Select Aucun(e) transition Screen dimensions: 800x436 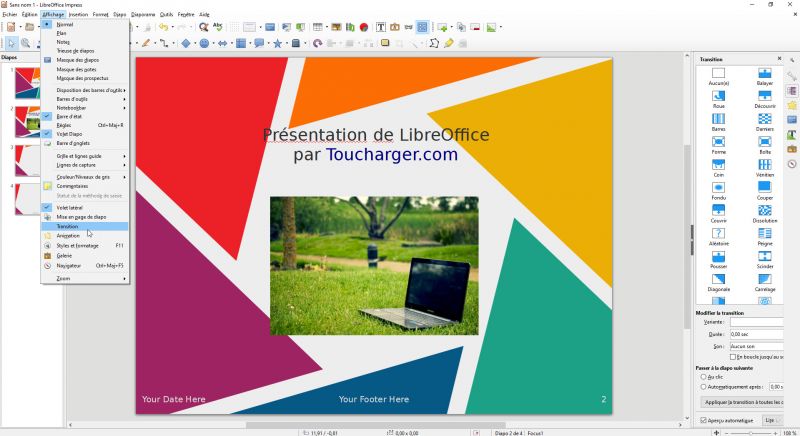coord(718,76)
